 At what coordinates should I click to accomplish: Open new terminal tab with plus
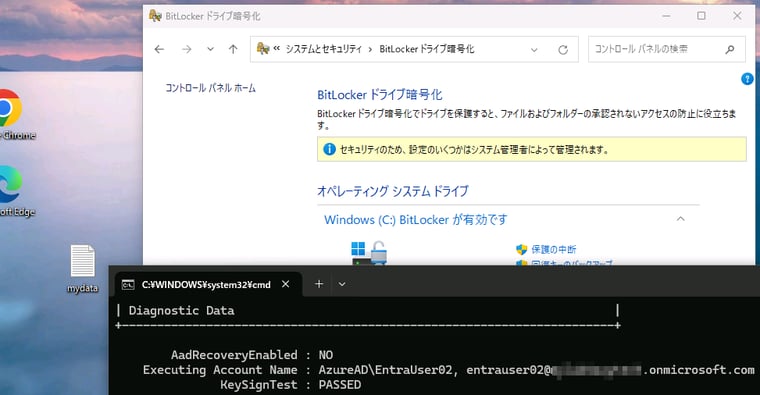(319, 284)
